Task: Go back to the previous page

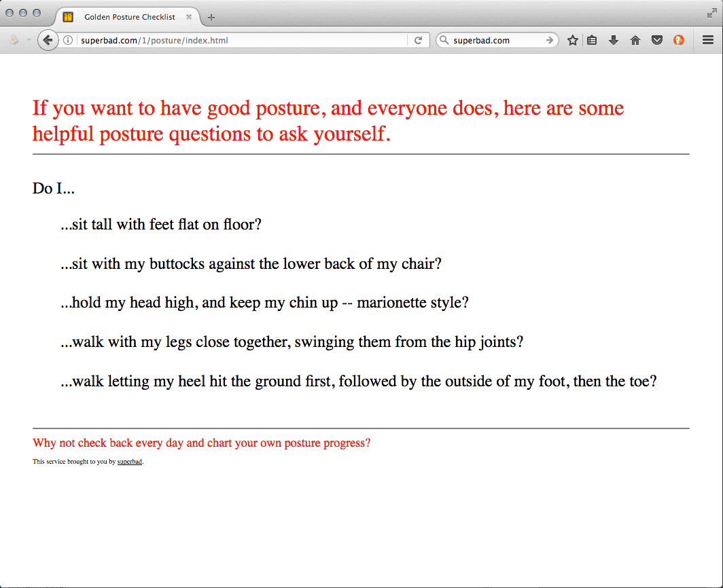Action: click(x=48, y=41)
